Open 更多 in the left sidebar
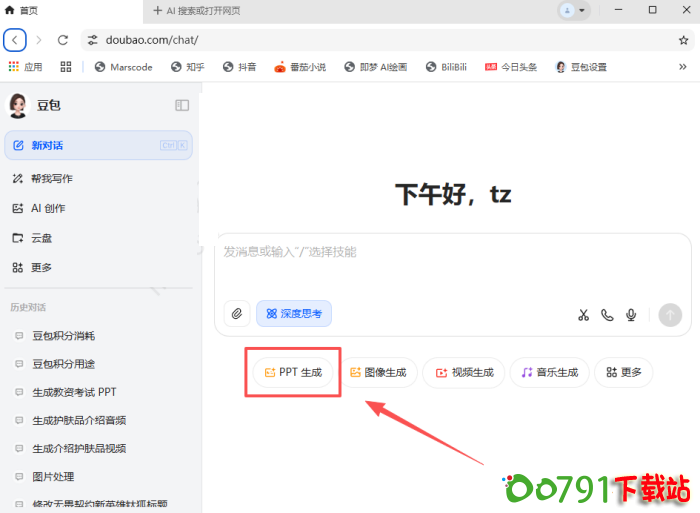Image resolution: width=700 pixels, height=513 pixels. pyautogui.click(x=41, y=267)
